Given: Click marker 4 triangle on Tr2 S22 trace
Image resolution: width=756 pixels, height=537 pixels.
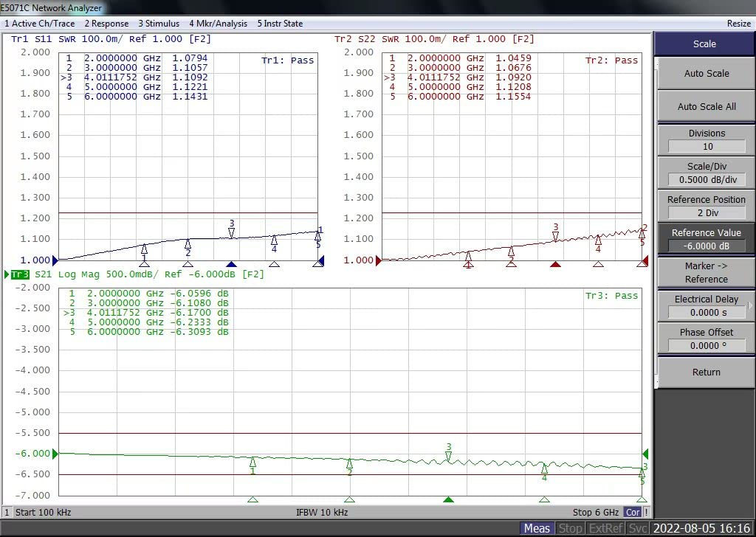Looking at the screenshot, I should tap(599, 238).
